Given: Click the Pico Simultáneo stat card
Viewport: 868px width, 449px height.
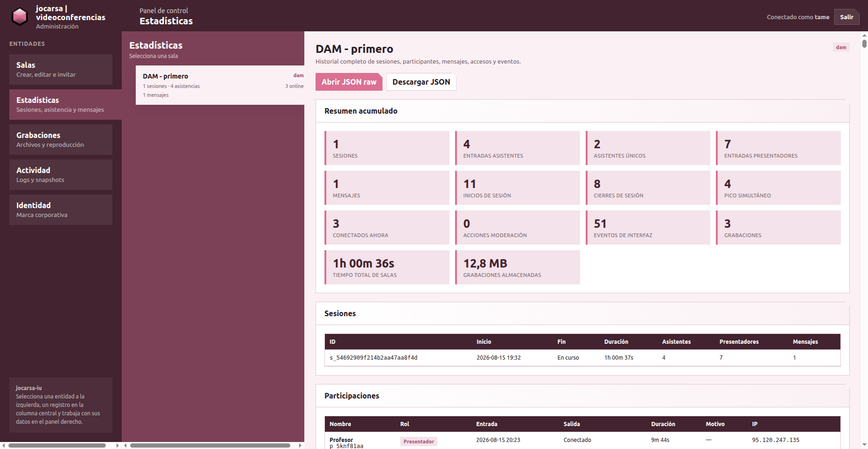Looking at the screenshot, I should tap(778, 188).
